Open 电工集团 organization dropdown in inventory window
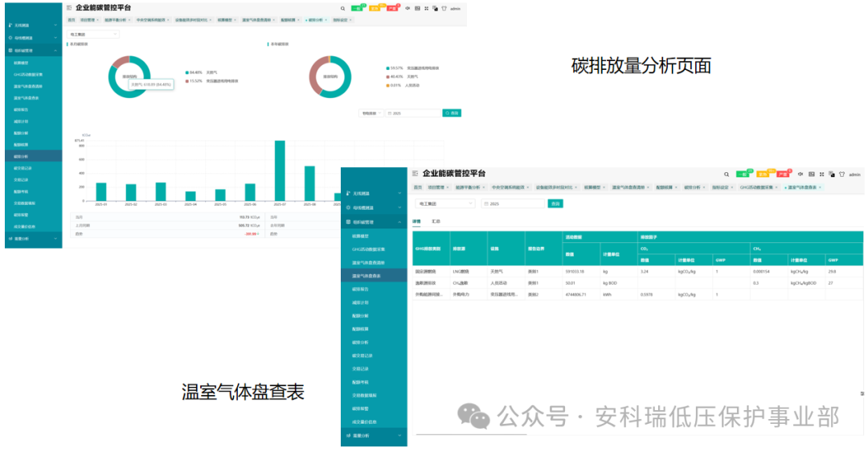The width and height of the screenshot is (868, 452). click(x=445, y=203)
